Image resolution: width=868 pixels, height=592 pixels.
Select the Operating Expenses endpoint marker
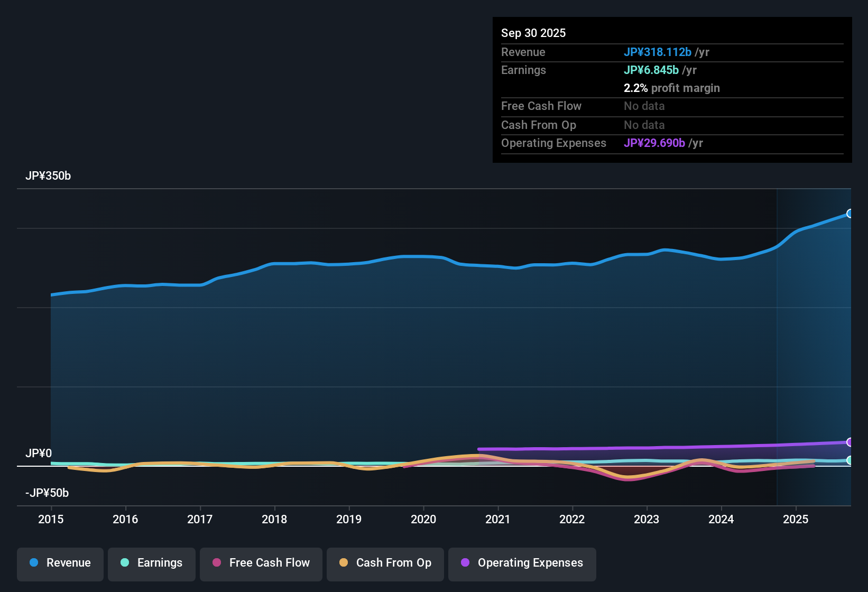850,442
